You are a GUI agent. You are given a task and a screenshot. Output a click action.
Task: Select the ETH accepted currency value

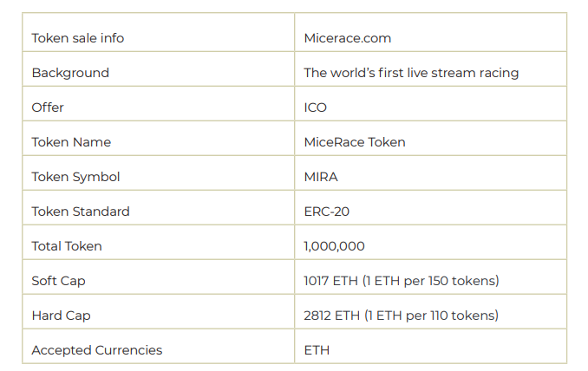pos(317,350)
